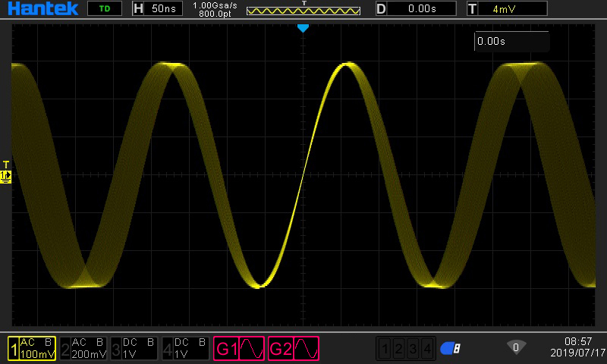The image size is (607, 364).
Task: Click the green TD run status indicator
Action: pos(105,8)
